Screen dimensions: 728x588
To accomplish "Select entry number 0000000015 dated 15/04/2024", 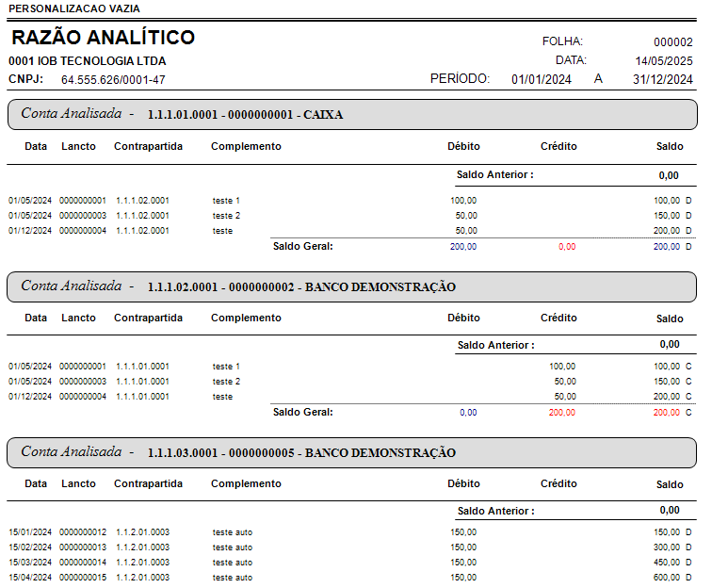I will tap(83, 578).
